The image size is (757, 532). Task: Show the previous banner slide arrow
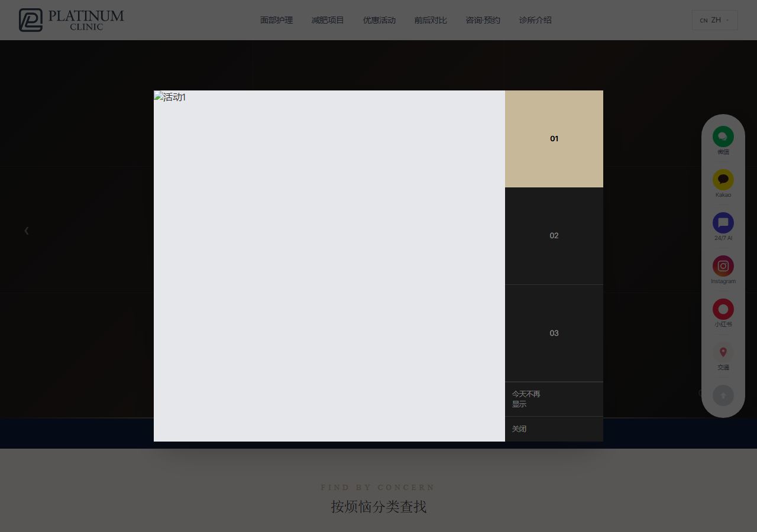click(26, 231)
